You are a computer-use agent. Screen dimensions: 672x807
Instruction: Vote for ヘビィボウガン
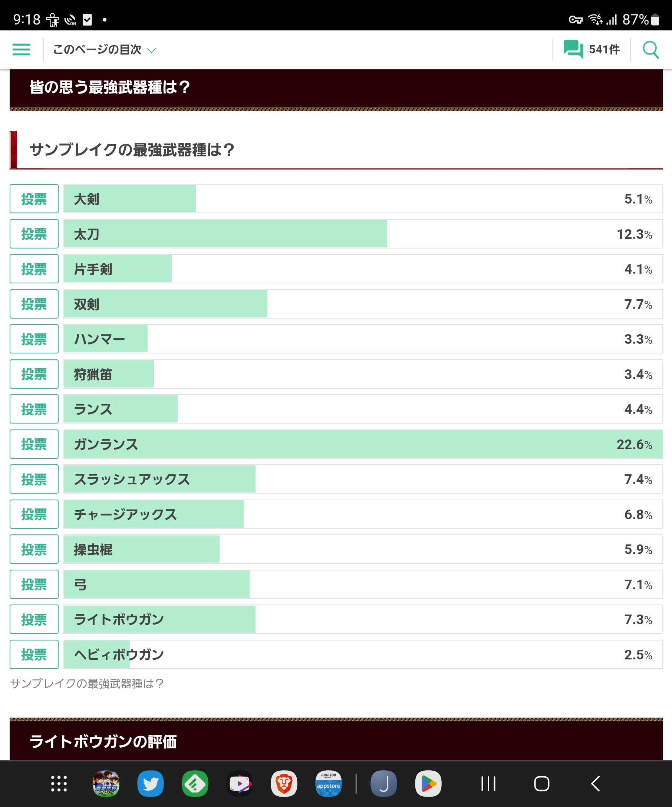click(34, 654)
